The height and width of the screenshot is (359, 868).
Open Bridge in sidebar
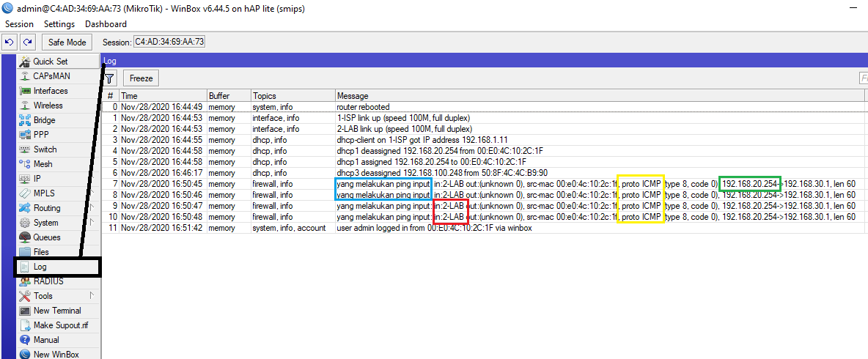coord(59,120)
